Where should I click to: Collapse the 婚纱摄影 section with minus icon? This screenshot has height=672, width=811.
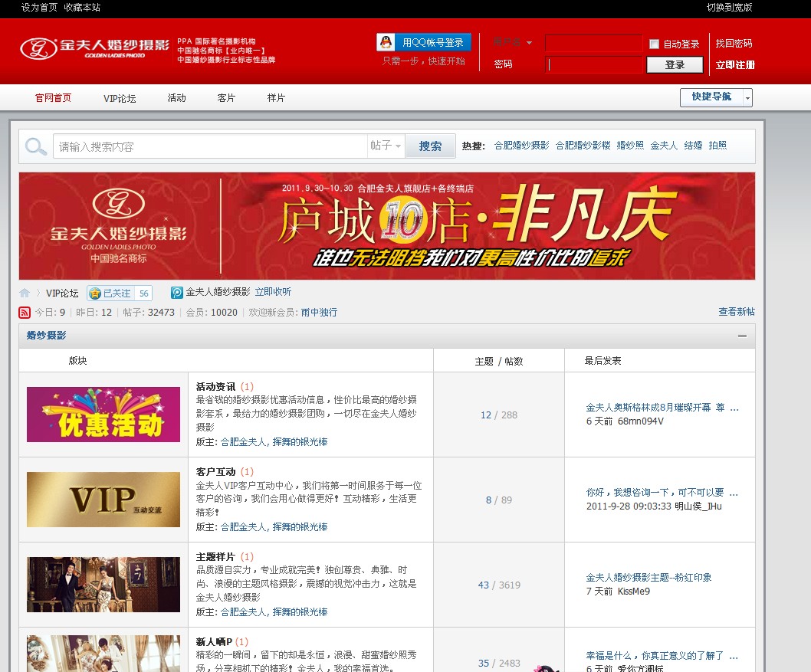pos(741,336)
